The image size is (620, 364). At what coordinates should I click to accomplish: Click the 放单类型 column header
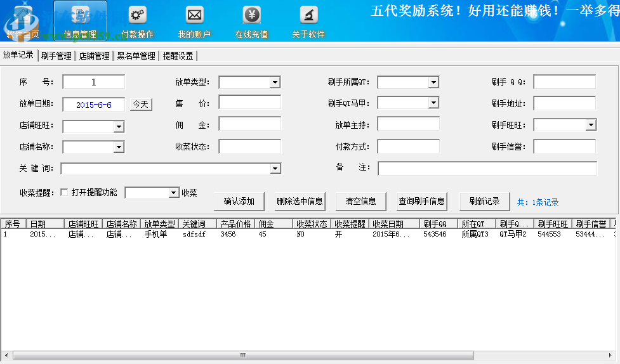point(159,224)
